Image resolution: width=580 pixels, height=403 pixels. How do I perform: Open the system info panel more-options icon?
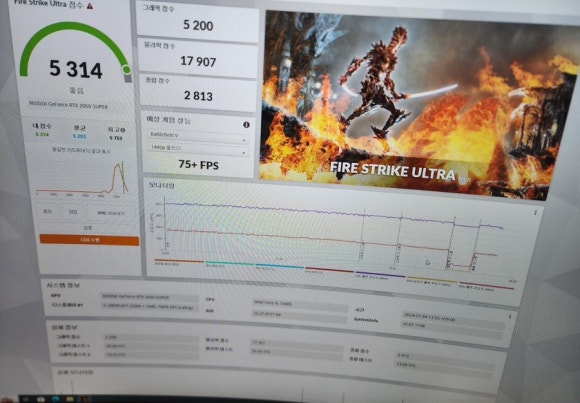tap(510, 316)
